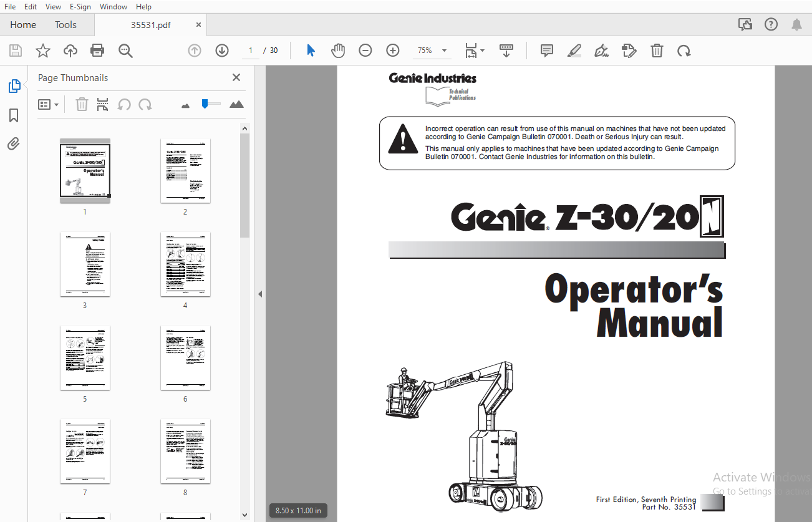Open the Attachments paperclip panel
This screenshot has height=522, width=812.
(x=14, y=144)
